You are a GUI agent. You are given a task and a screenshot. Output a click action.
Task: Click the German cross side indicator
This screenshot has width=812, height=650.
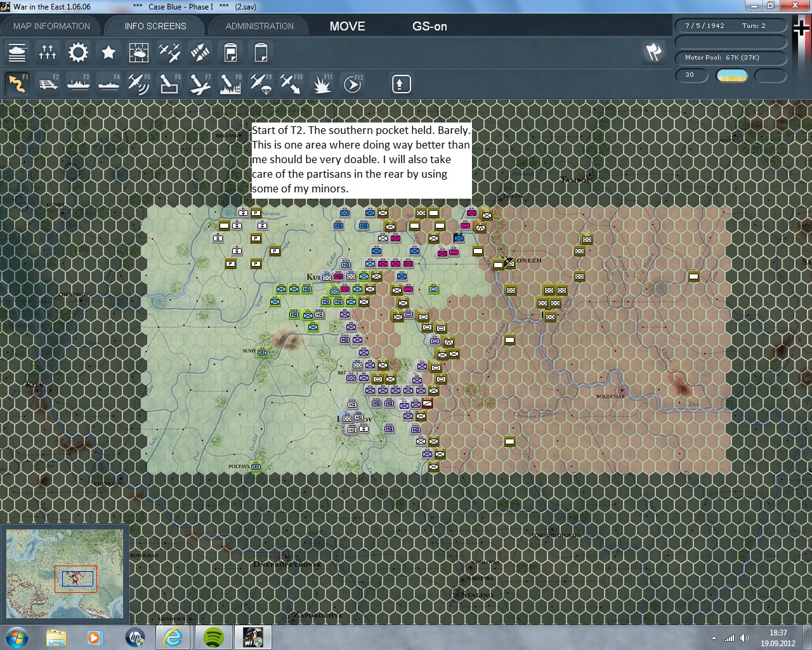[x=801, y=28]
